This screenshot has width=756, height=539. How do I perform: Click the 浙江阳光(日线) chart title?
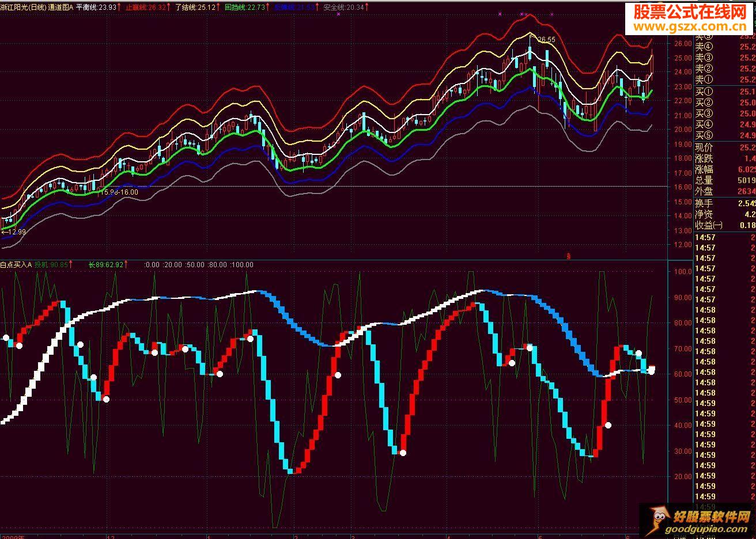coord(22,7)
